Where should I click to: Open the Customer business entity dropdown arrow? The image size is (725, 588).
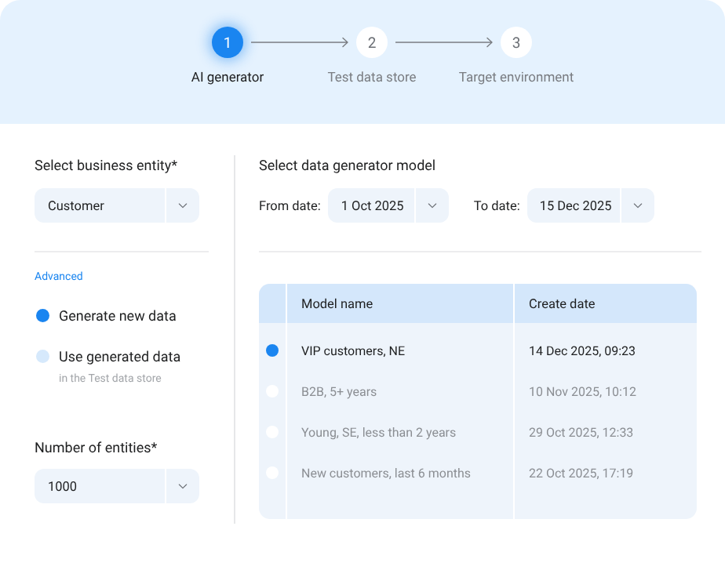[183, 205]
